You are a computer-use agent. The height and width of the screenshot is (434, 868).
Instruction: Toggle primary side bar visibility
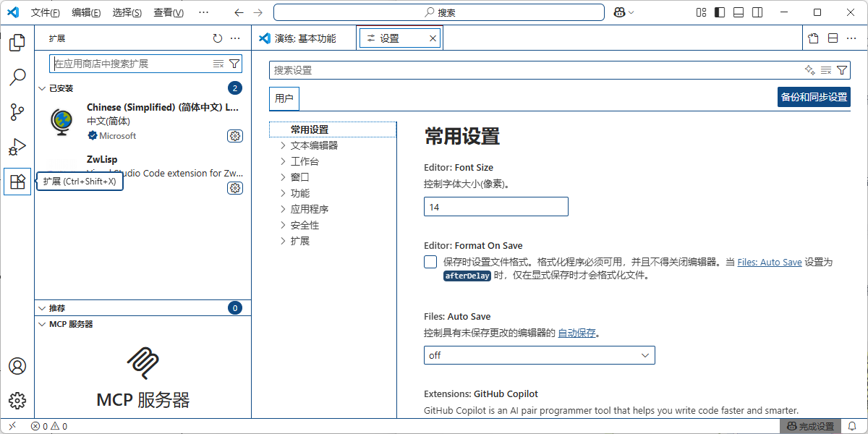[x=720, y=12]
